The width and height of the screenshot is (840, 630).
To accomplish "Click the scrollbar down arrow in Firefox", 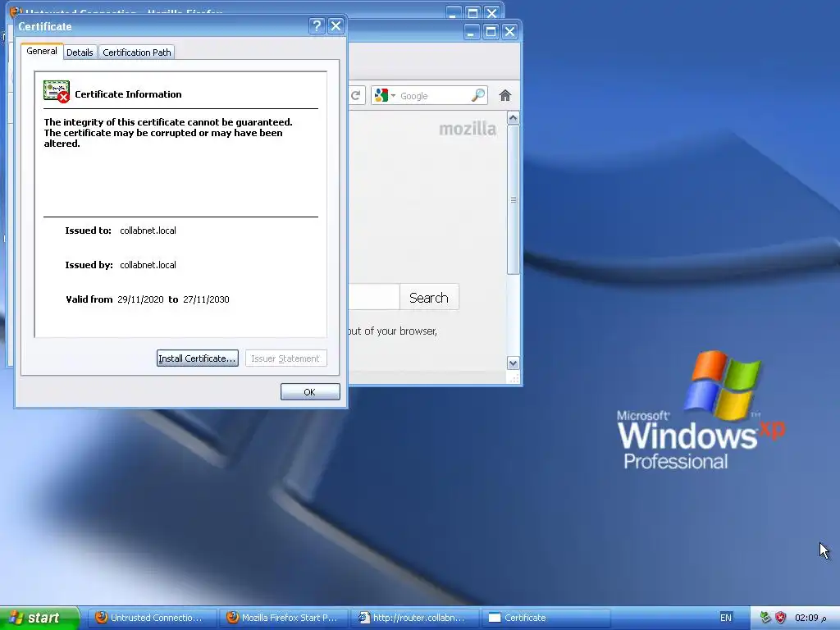I will [x=514, y=363].
